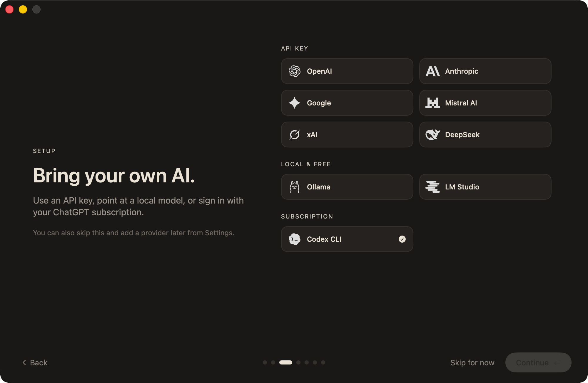Click the Continue button
Screen dimensions: 588x383
pos(538,362)
